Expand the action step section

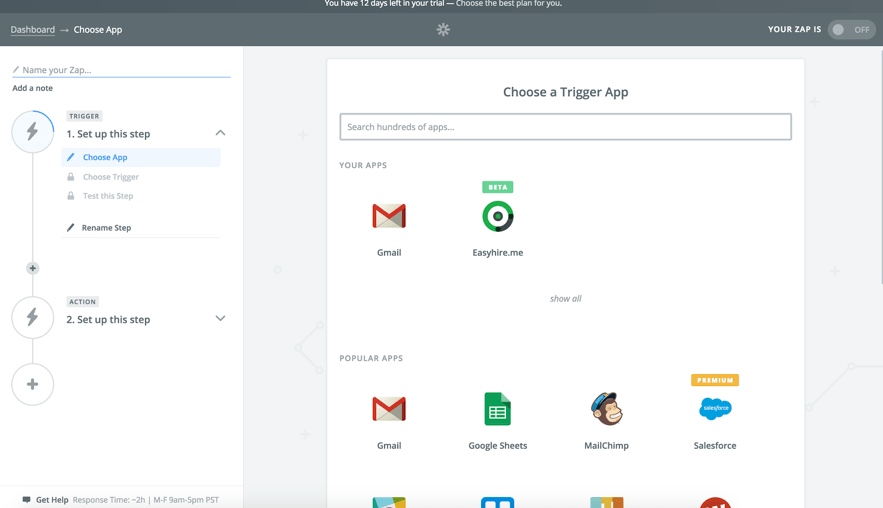pos(220,319)
